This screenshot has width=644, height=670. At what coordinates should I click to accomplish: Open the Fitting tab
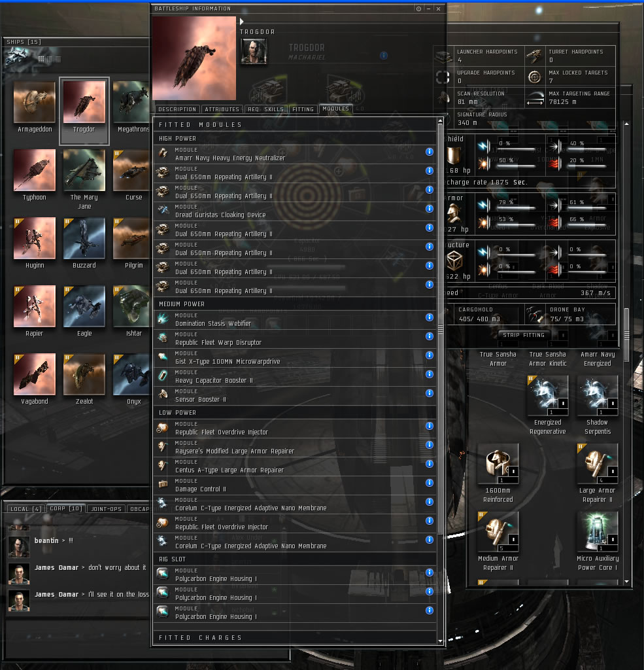(x=303, y=109)
